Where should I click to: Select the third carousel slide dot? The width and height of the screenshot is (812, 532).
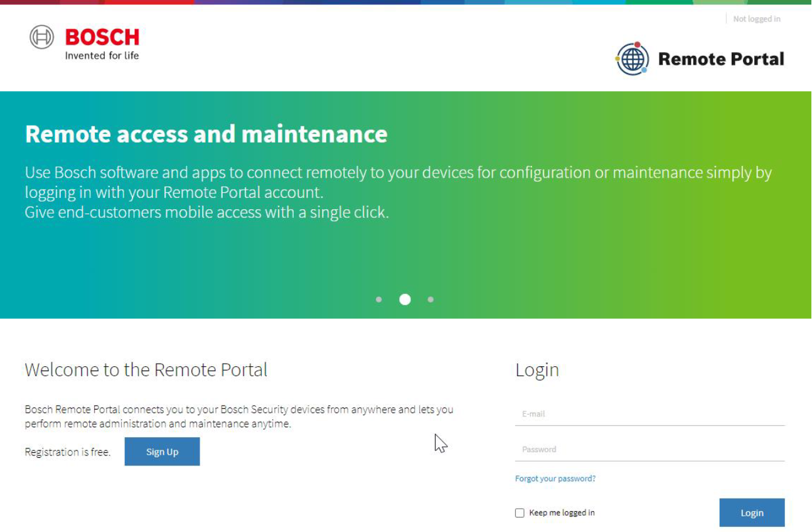(x=430, y=300)
